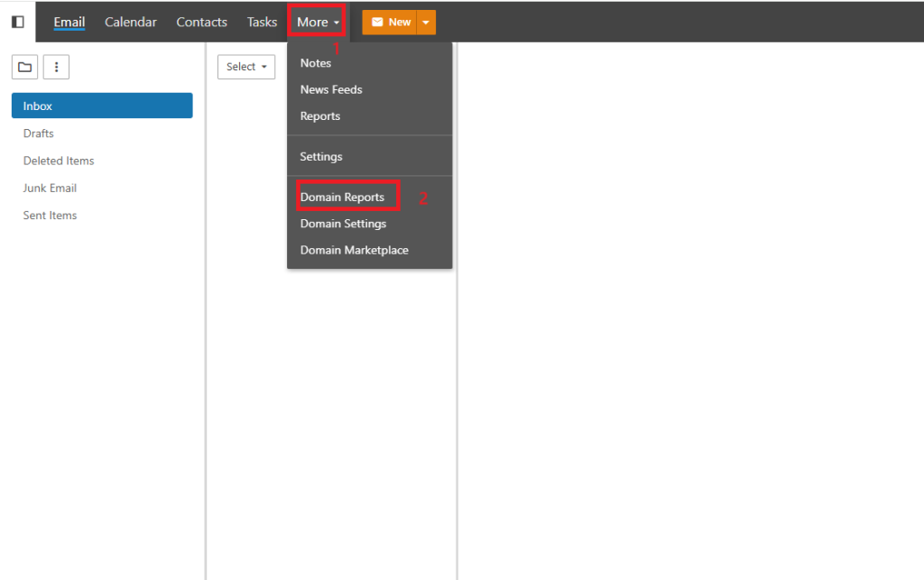This screenshot has height=580, width=924.
Task: Open the Contacts section
Action: pos(201,23)
